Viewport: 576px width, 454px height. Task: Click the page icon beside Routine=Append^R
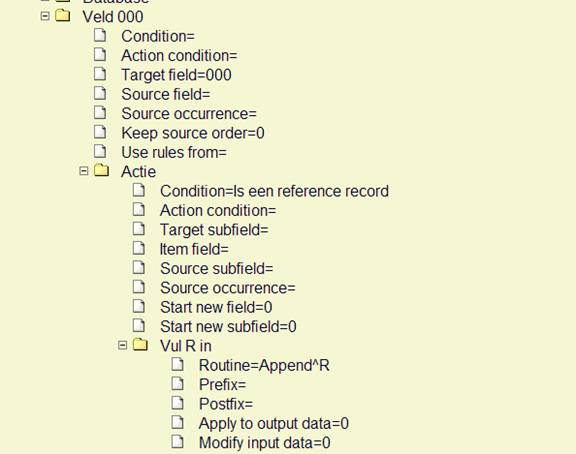(178, 364)
